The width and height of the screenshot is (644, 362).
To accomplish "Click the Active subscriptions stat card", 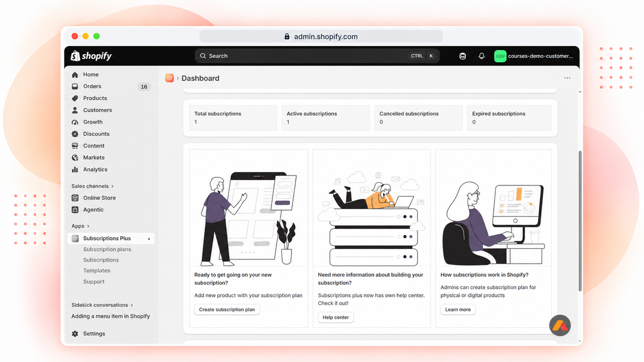I will (x=326, y=117).
